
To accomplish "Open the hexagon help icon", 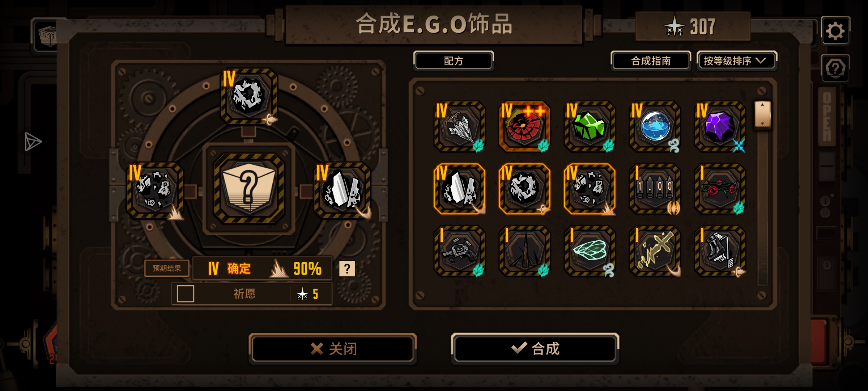I will [x=835, y=68].
